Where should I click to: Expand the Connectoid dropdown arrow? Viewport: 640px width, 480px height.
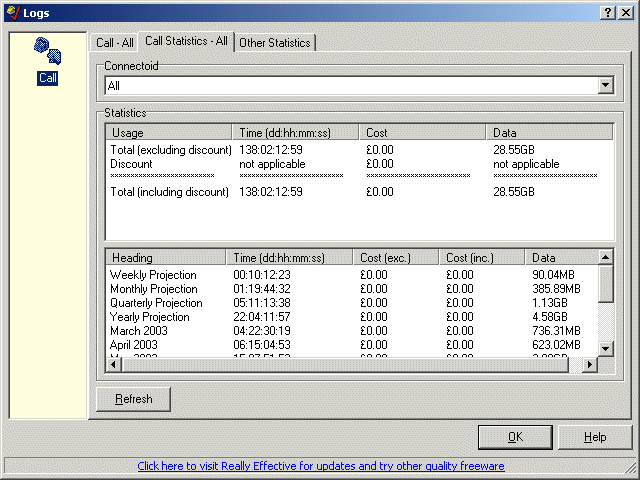click(605, 85)
